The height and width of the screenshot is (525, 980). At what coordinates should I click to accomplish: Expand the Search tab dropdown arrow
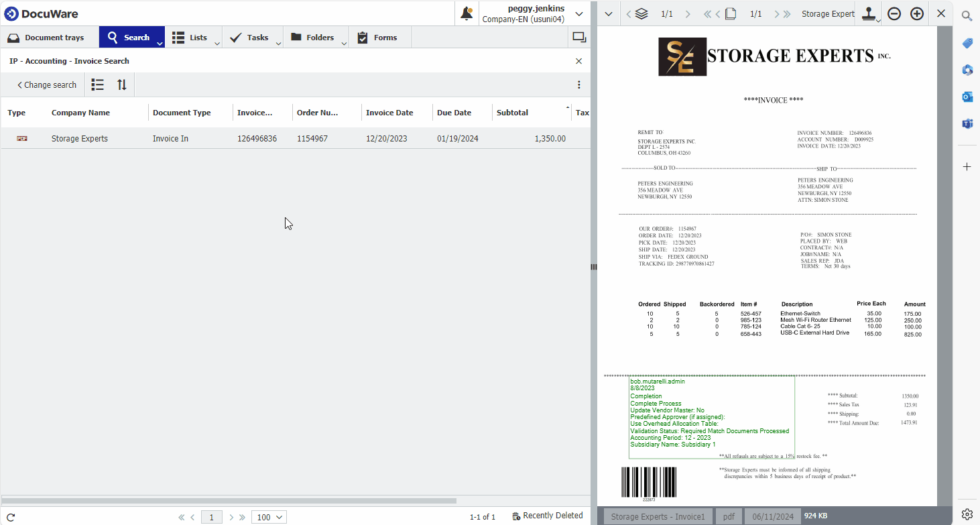[160, 44]
